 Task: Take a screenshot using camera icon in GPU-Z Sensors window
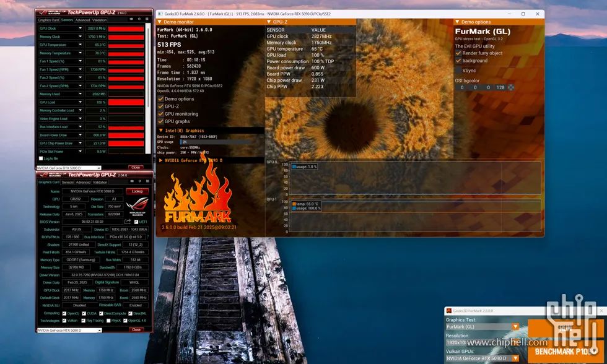(x=131, y=19)
